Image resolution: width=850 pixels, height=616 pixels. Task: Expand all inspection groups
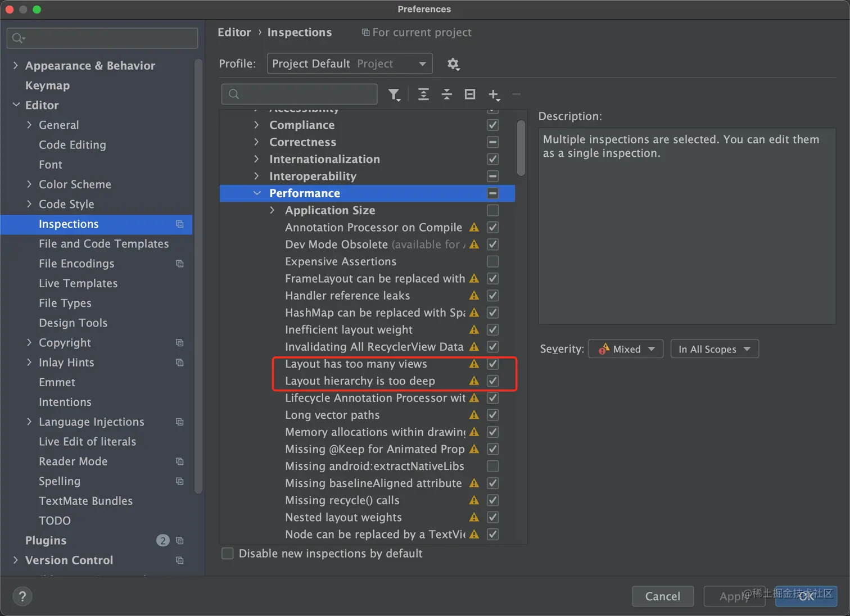point(423,94)
